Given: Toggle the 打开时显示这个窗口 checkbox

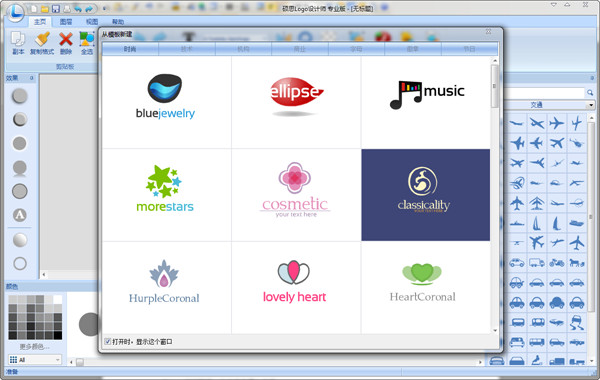Looking at the screenshot, I should (x=108, y=341).
